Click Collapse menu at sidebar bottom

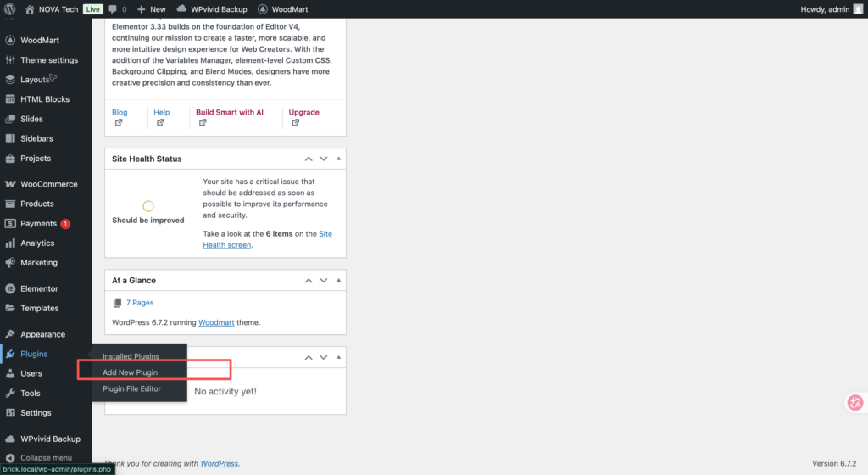pyautogui.click(x=46, y=458)
